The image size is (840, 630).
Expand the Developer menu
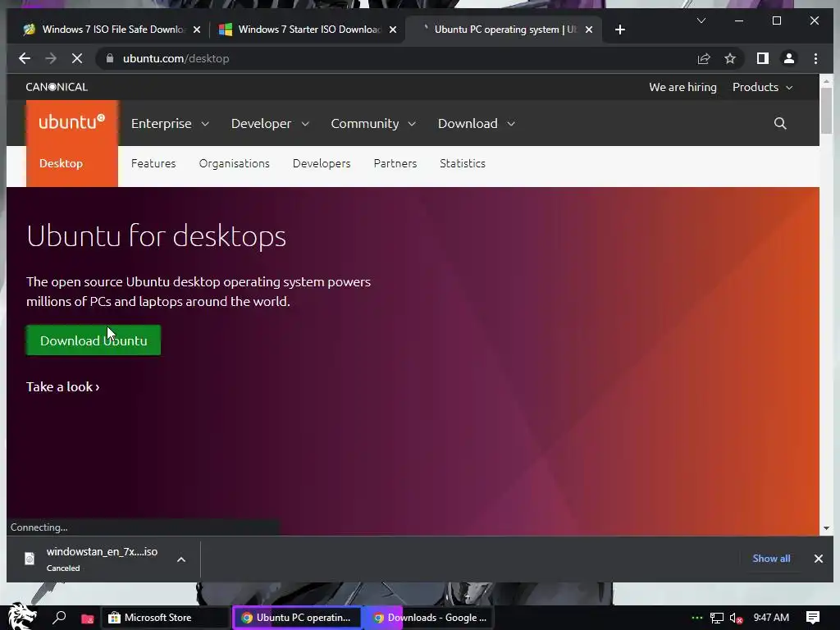[x=270, y=124]
